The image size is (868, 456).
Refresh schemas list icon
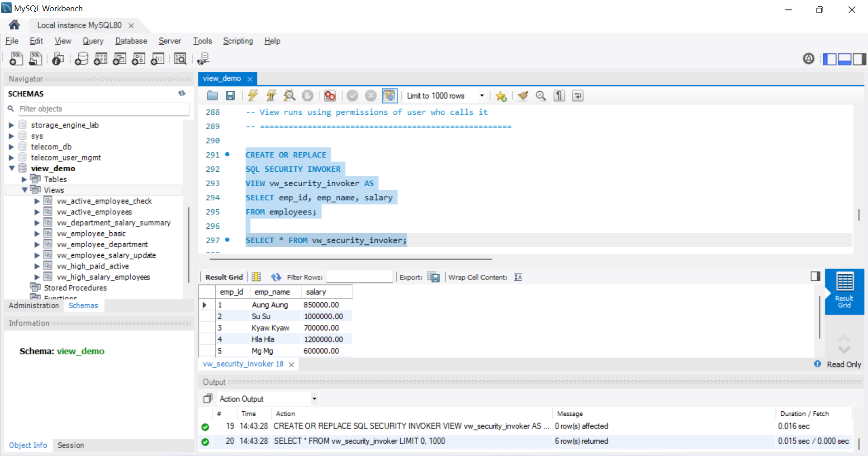click(182, 94)
